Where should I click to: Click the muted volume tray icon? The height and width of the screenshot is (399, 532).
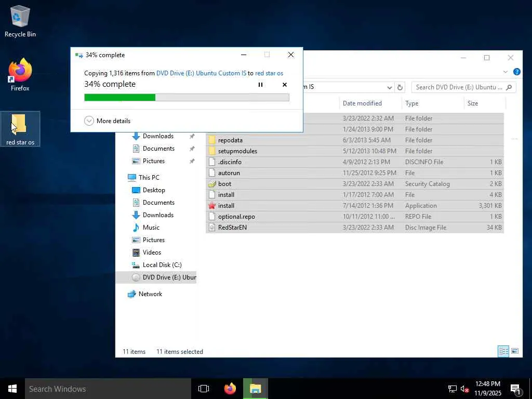[464, 389]
